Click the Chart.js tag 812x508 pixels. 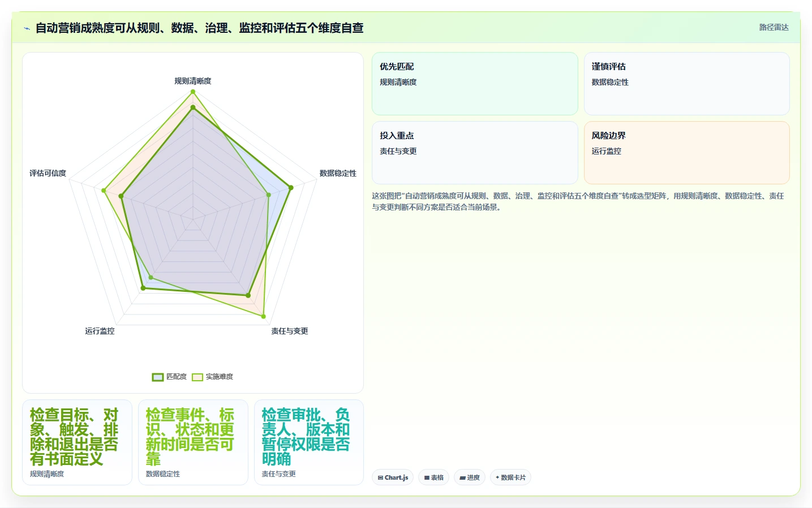point(393,477)
